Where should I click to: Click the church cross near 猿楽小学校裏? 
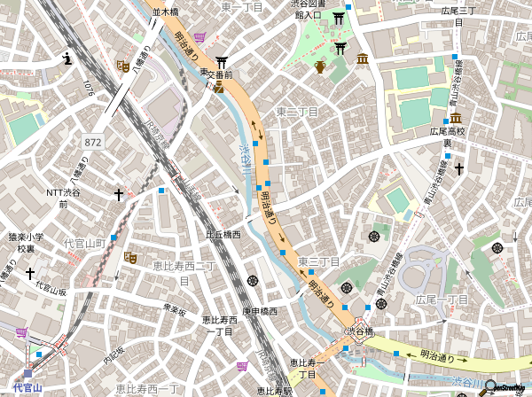[30, 273]
